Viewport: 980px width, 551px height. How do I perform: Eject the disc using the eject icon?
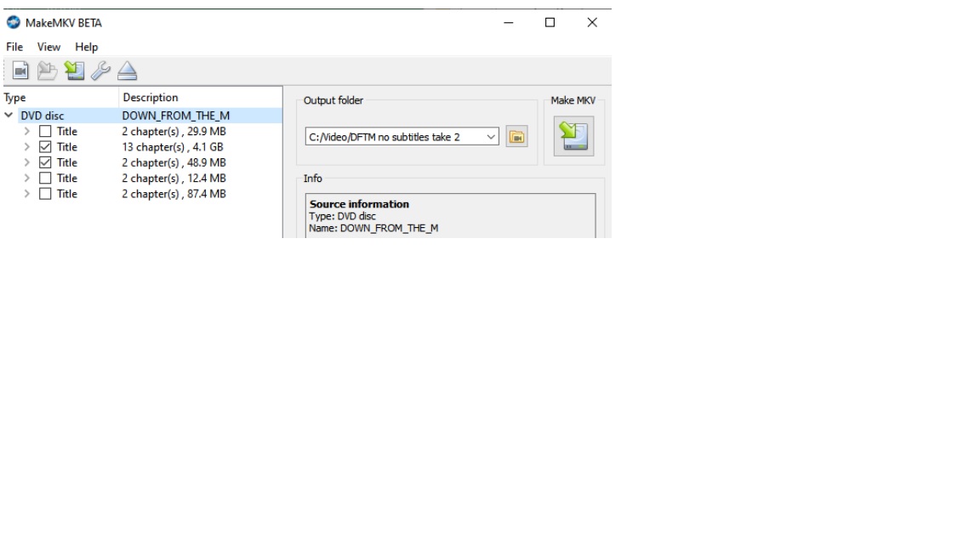[x=127, y=71]
